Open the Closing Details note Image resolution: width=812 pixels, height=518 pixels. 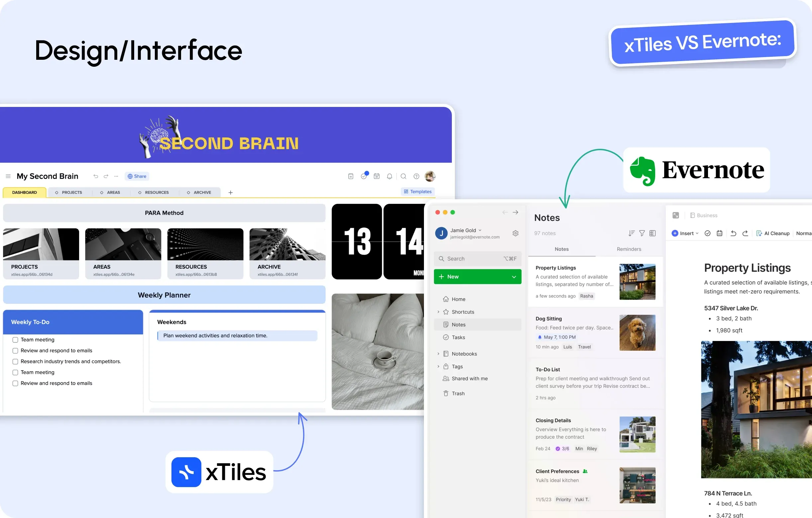pyautogui.click(x=595, y=434)
